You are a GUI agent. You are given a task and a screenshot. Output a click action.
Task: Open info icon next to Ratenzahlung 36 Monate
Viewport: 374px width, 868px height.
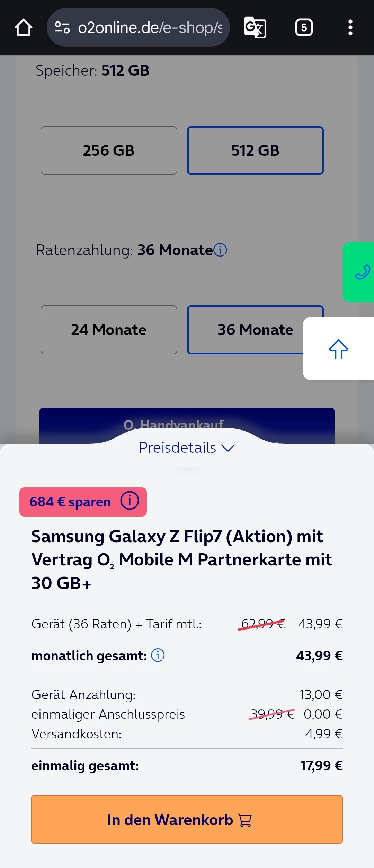pos(220,250)
